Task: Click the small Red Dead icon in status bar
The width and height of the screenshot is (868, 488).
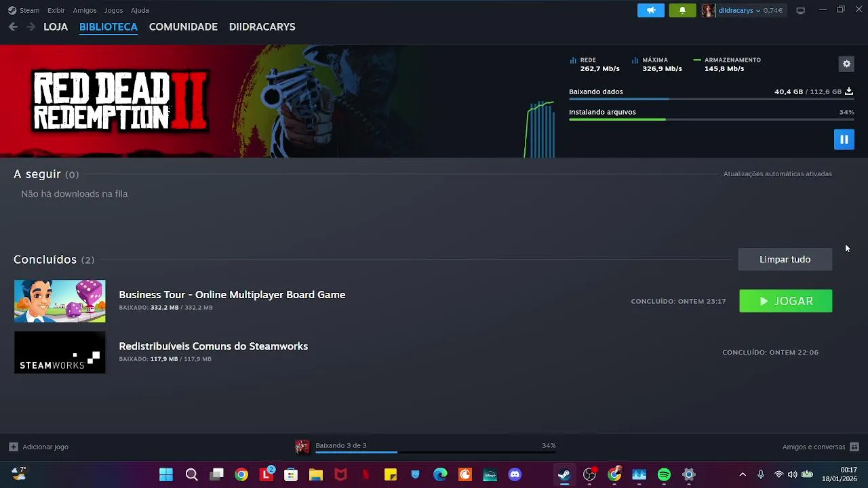Action: [302, 447]
